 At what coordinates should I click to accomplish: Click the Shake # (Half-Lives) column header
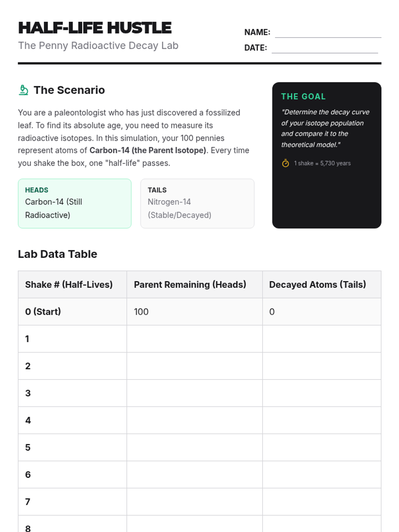(69, 285)
